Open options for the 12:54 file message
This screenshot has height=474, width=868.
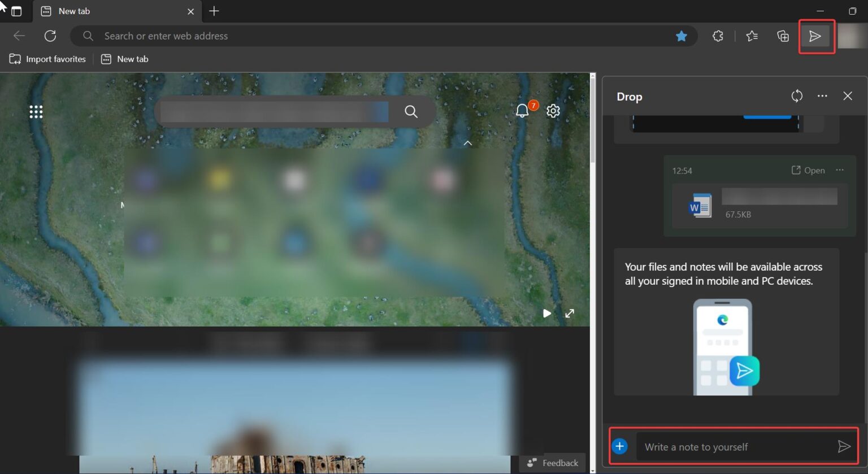[840, 170]
